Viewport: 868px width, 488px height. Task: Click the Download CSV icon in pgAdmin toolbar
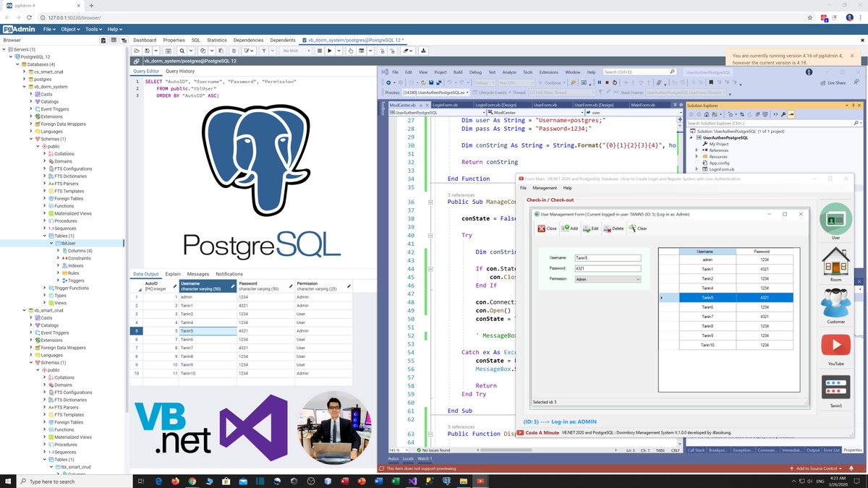click(423, 51)
